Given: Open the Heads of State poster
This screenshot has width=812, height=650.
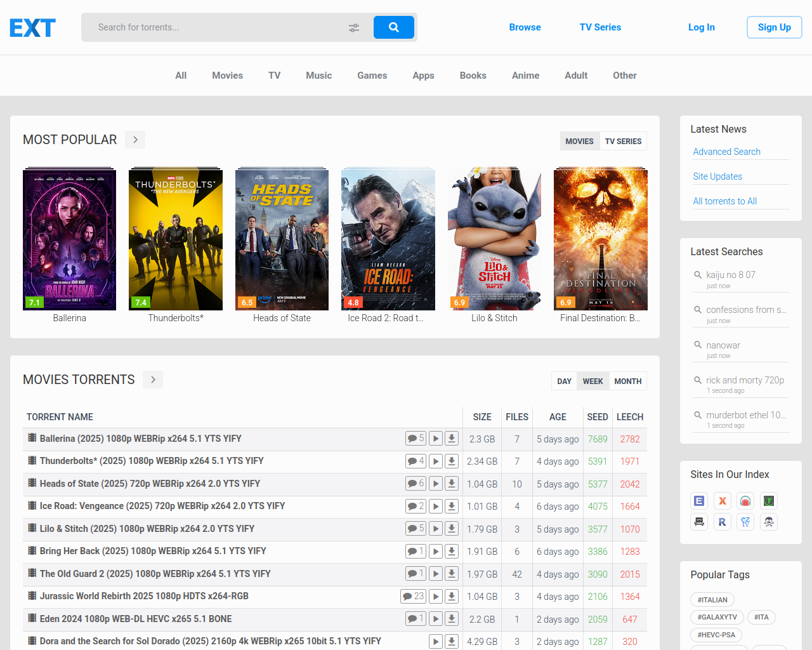Looking at the screenshot, I should point(282,240).
